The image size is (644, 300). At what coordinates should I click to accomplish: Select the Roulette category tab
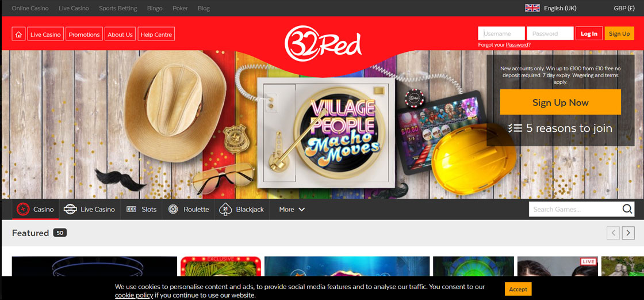pos(189,210)
